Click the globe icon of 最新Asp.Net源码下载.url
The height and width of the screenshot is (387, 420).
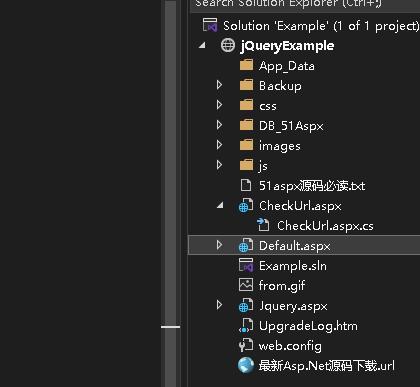[x=246, y=365]
